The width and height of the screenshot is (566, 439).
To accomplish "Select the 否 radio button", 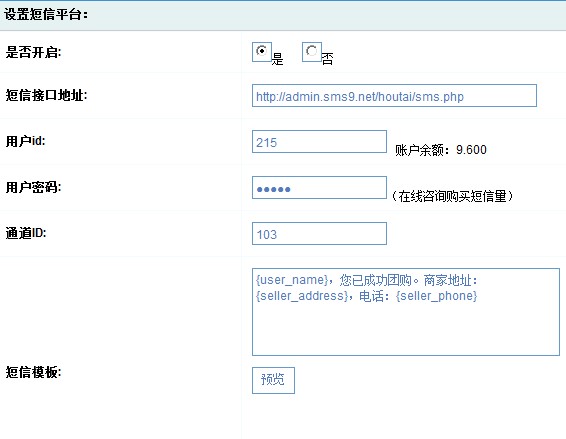I will (x=312, y=52).
